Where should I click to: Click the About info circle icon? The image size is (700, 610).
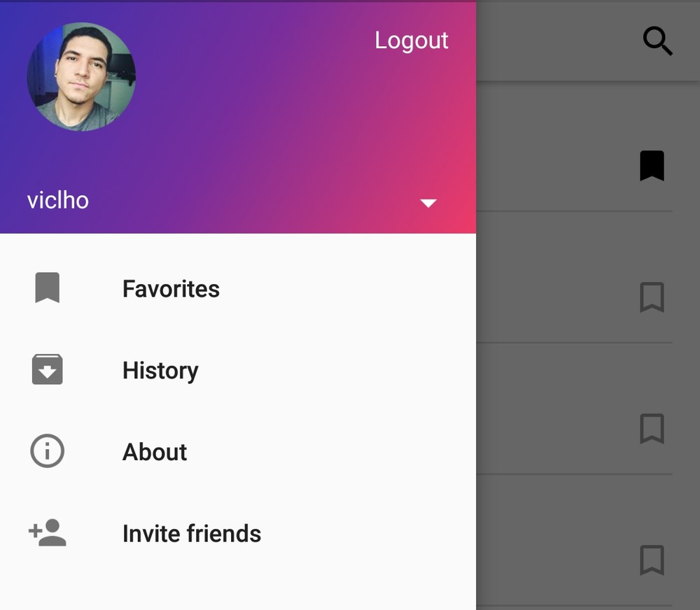(48, 451)
